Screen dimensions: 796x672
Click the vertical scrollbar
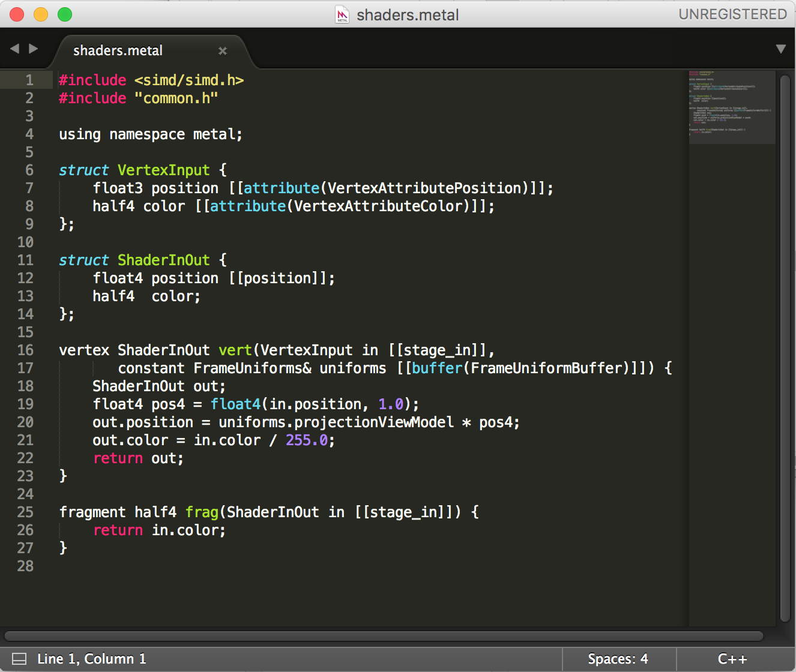pos(785,348)
